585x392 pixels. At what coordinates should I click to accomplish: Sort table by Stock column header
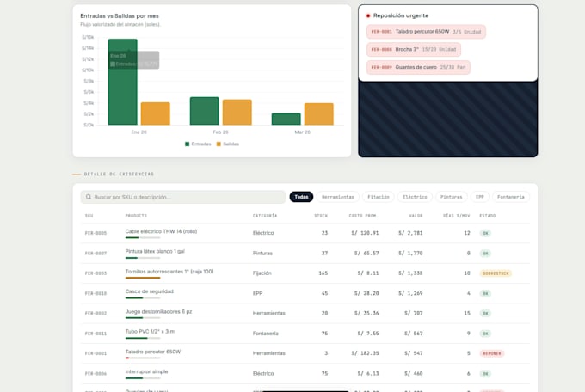pos(321,216)
